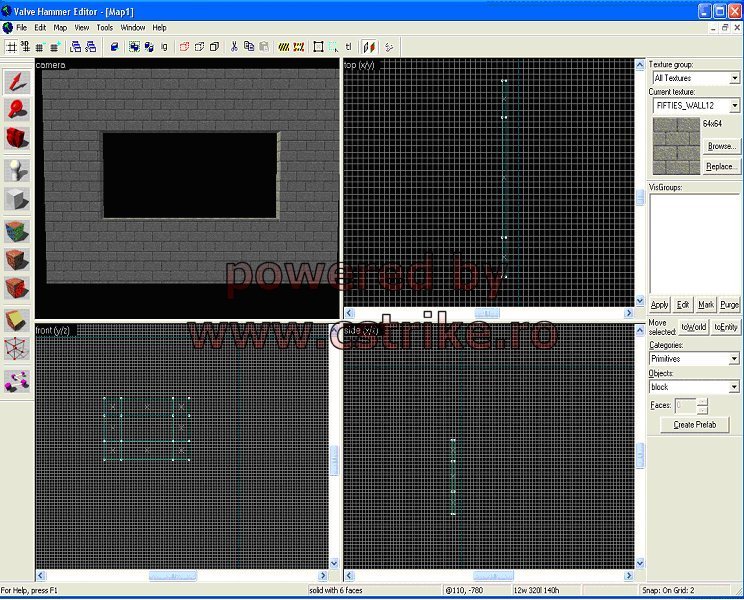Open the Current texture dropdown
This screenshot has height=600, width=744.
point(734,105)
